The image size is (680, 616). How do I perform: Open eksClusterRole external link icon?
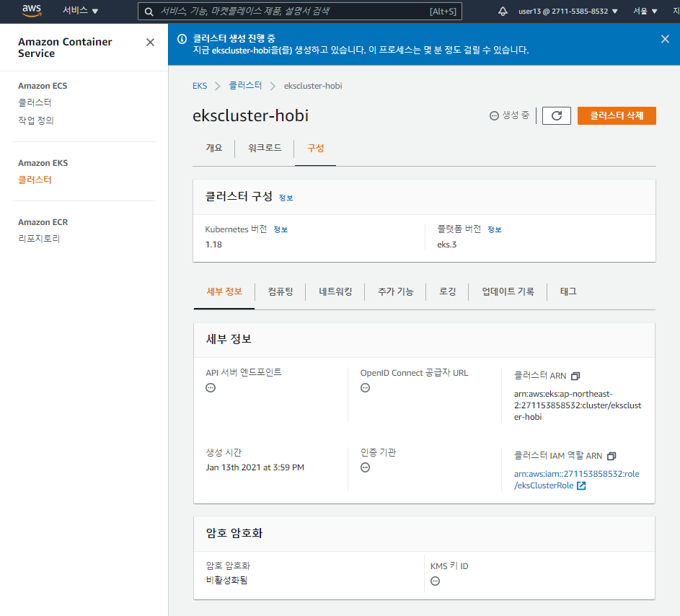click(581, 485)
